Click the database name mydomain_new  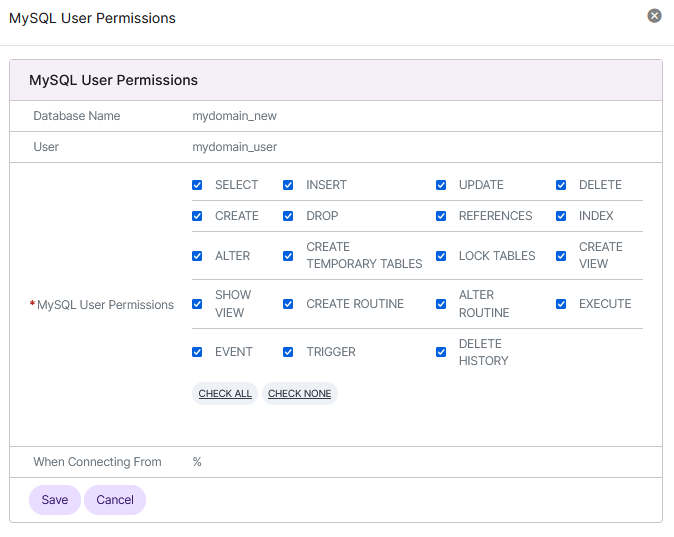pos(234,116)
